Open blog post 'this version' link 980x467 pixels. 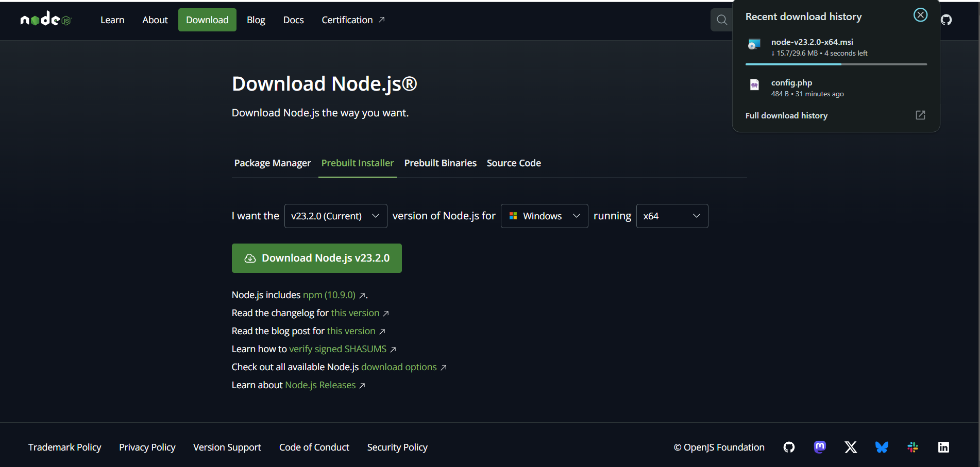point(351,331)
